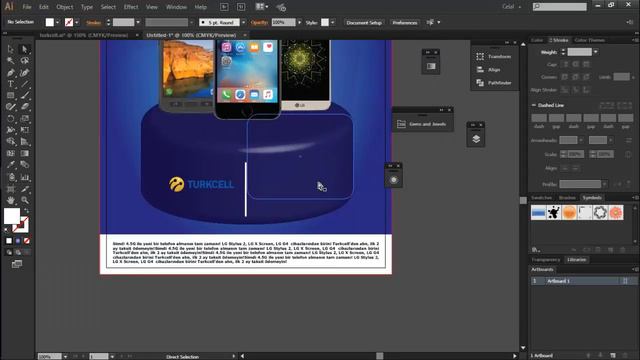Open the stroke weight dropdown in control bar
Viewport: 640px width, 360px height.
(138, 22)
